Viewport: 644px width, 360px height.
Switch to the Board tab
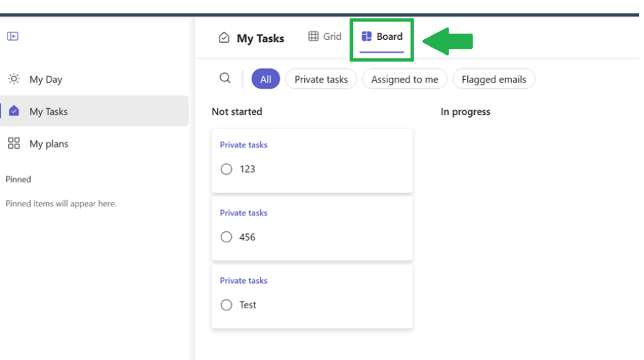(x=382, y=36)
